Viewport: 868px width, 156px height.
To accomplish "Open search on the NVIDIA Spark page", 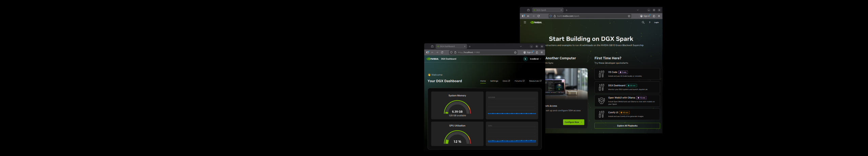I will [643, 22].
